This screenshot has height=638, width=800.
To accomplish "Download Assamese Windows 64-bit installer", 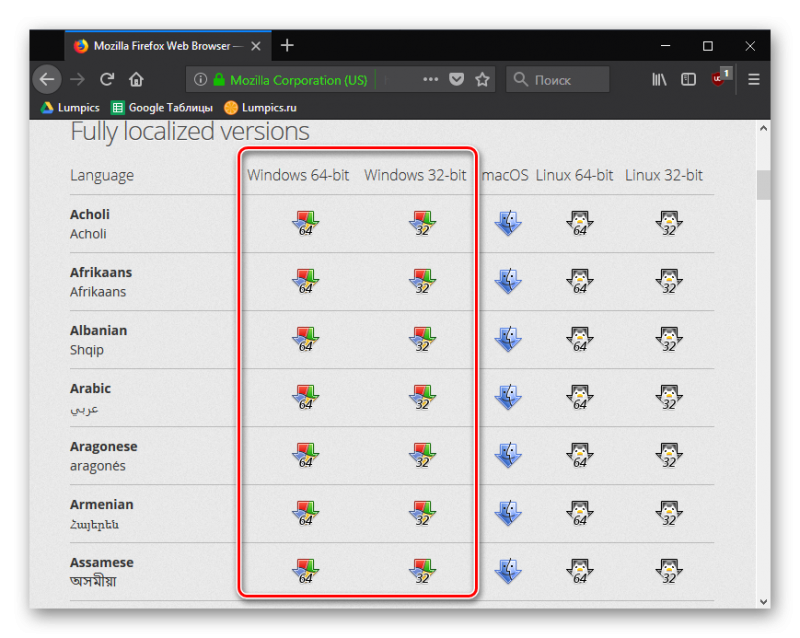I will tap(305, 572).
